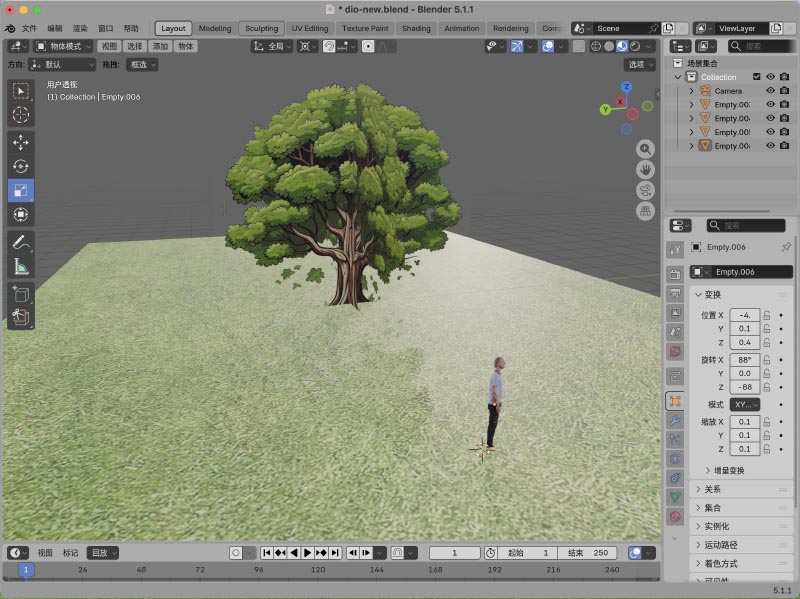This screenshot has height=599, width=800.
Task: Play the animation forward
Action: (307, 553)
